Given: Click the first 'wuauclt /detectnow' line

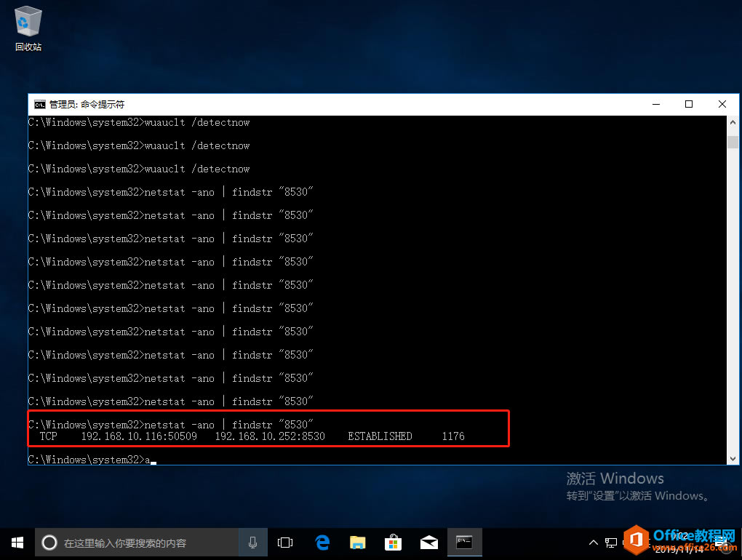Looking at the screenshot, I should 139,122.
